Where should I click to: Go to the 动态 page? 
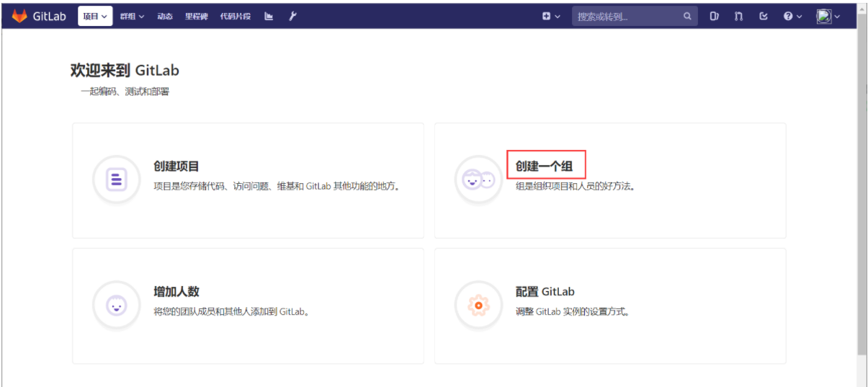pyautogui.click(x=165, y=16)
